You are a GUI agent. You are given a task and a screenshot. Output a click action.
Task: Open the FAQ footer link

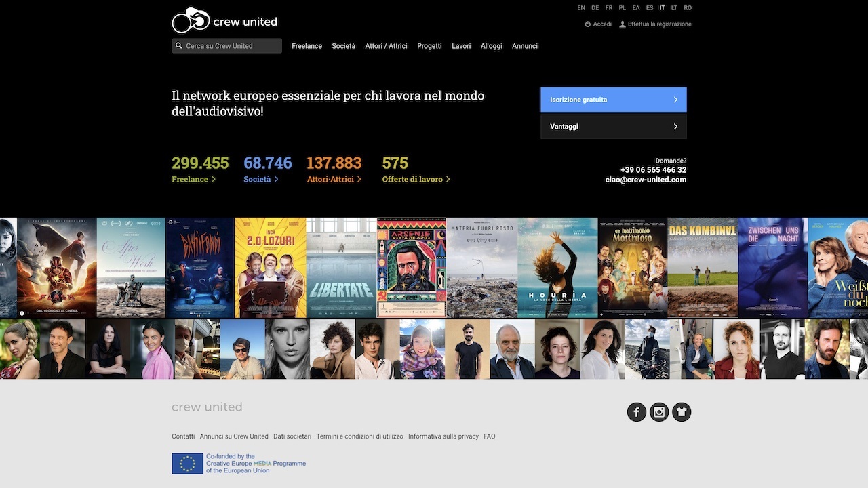(x=489, y=436)
